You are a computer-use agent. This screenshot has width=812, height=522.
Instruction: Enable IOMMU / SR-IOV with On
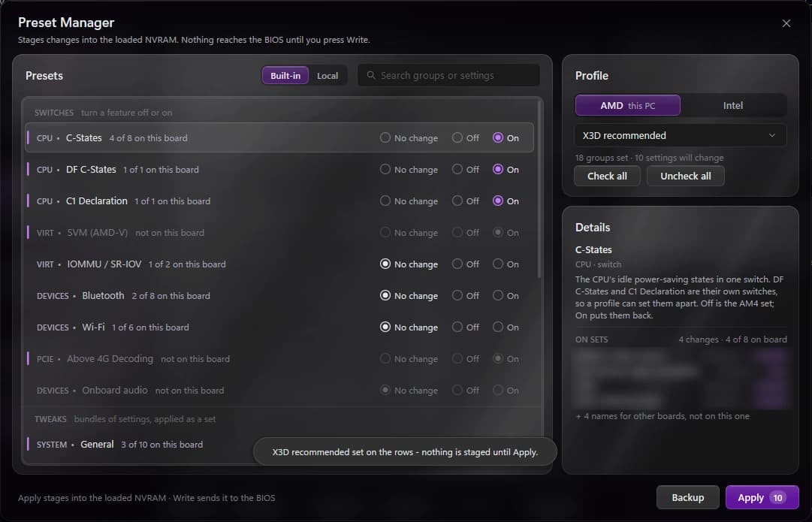coord(498,264)
